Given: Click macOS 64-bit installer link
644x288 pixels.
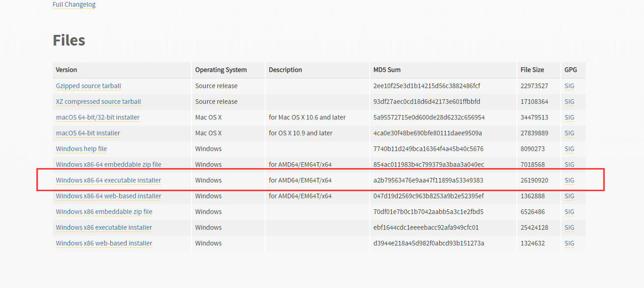Looking at the screenshot, I should click(x=88, y=133).
